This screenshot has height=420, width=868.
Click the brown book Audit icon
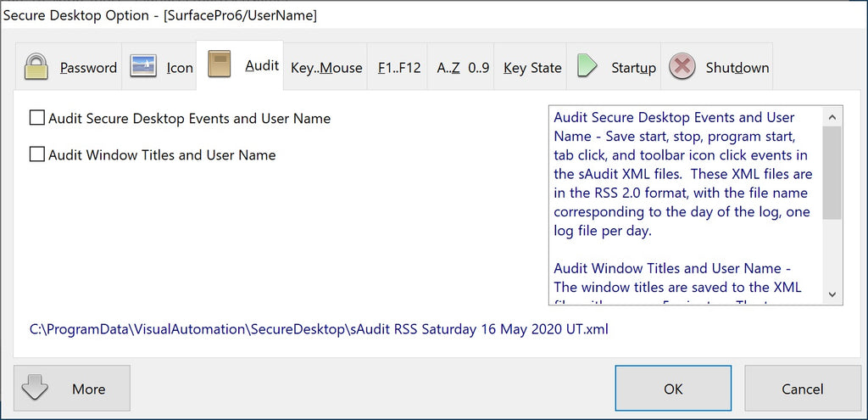tap(220, 65)
